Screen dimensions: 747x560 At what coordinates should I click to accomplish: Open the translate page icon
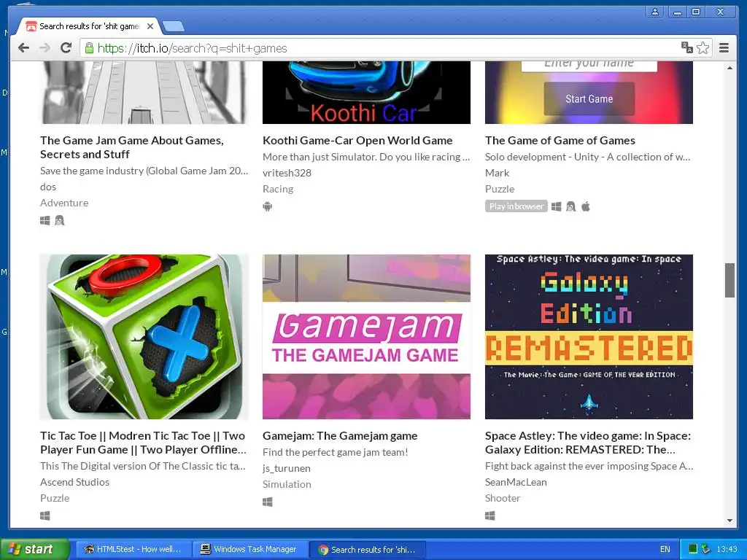[x=686, y=47]
